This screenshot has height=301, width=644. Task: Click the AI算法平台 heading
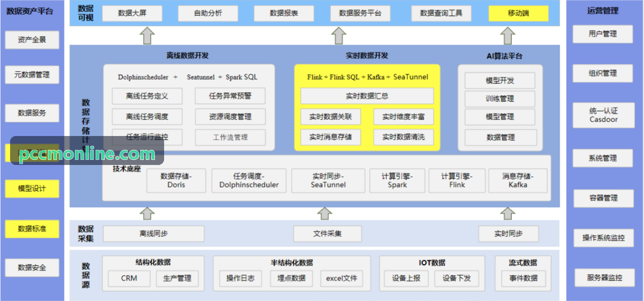[x=504, y=56]
